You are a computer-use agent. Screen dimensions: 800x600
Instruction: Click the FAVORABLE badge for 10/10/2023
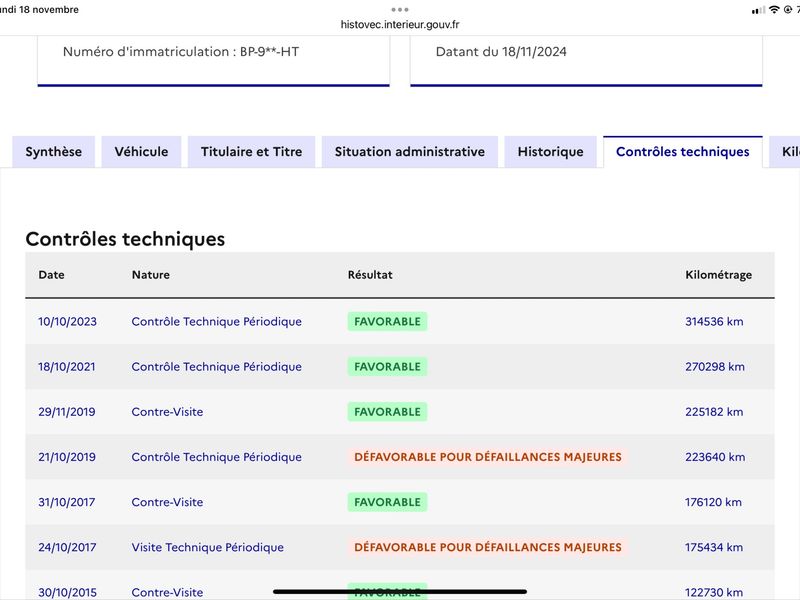(x=387, y=321)
